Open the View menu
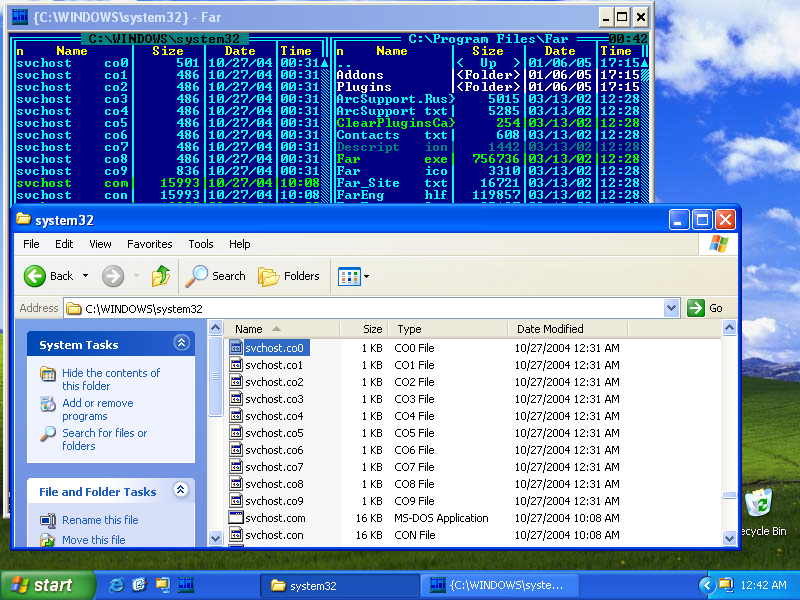Viewport: 800px width, 600px height. tap(100, 244)
